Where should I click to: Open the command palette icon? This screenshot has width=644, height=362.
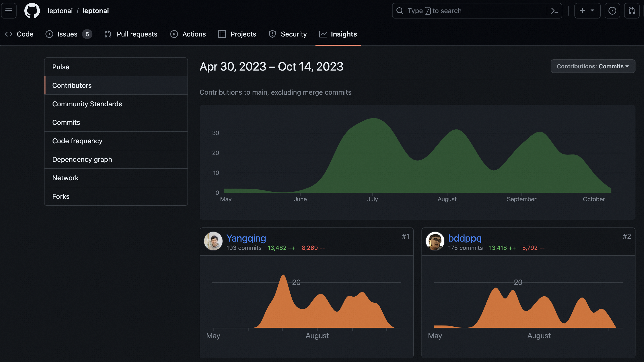554,11
